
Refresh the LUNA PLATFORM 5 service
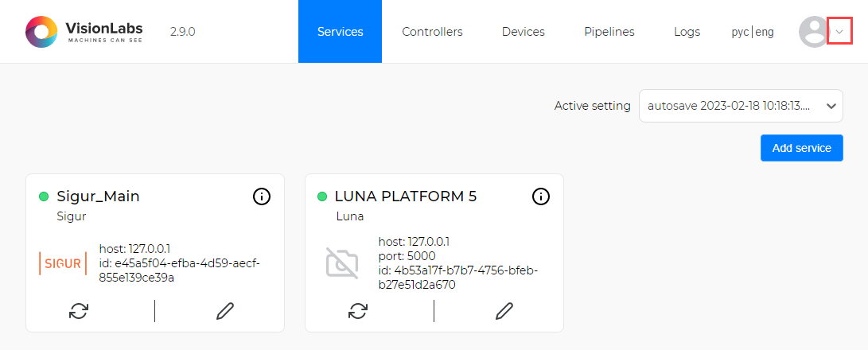coord(357,311)
